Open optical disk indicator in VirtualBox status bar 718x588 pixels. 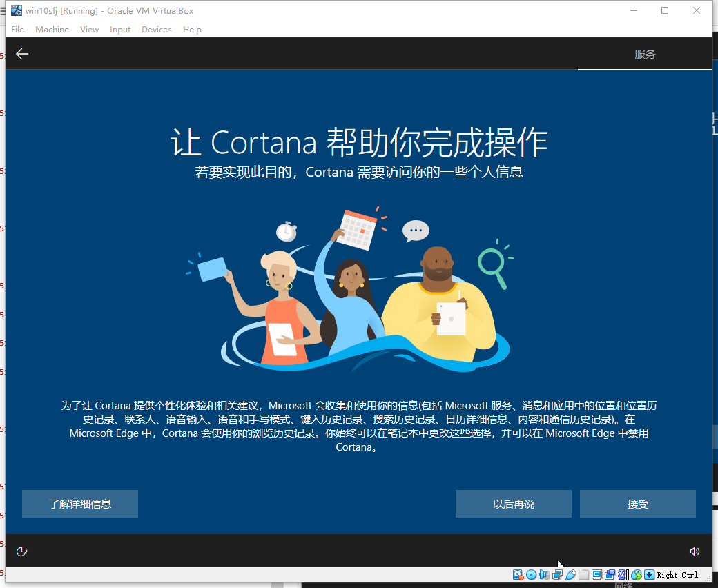(531, 575)
